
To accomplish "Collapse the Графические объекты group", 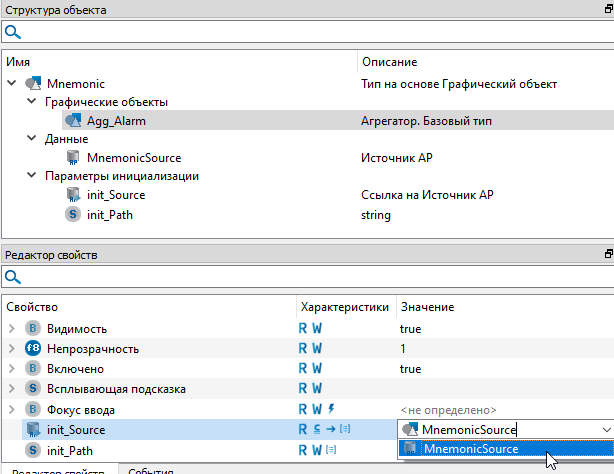I will (31, 102).
